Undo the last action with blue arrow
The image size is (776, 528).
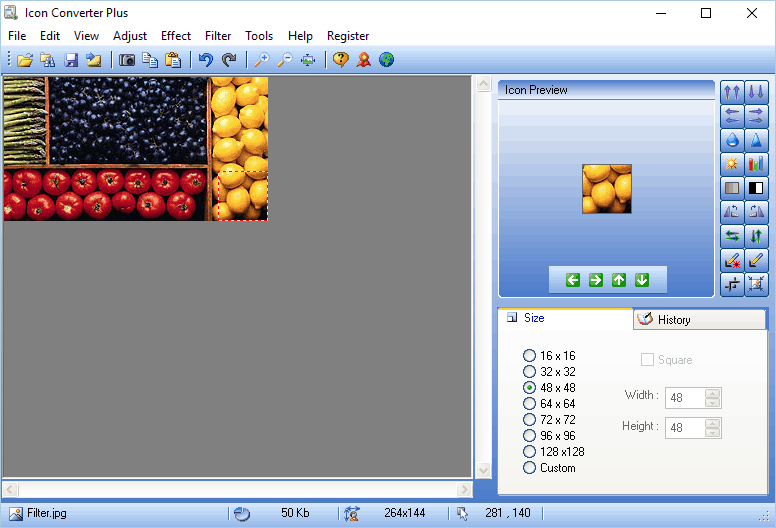(206, 60)
